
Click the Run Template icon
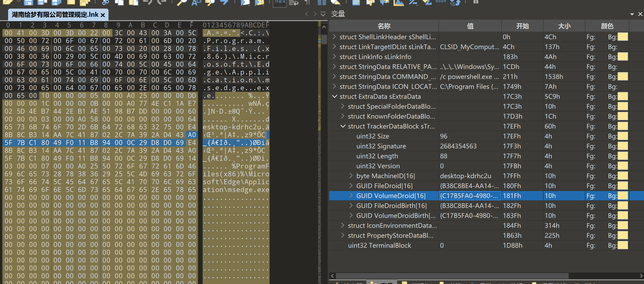259,2
